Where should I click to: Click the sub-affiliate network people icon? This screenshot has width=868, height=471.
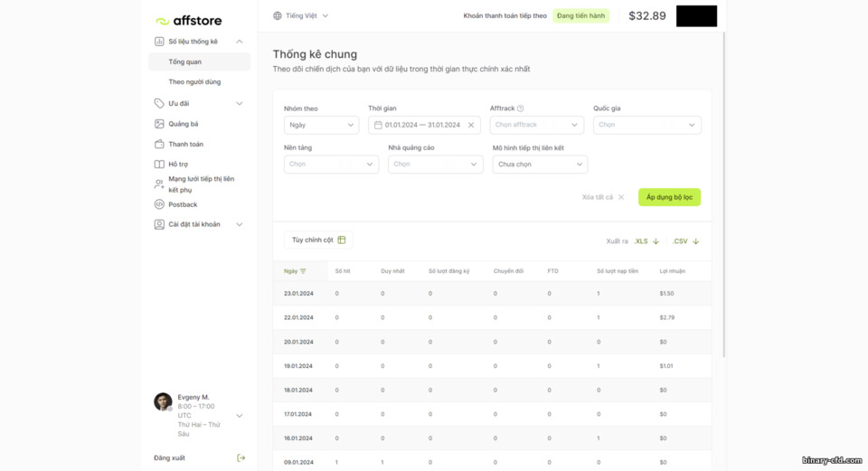coord(159,184)
